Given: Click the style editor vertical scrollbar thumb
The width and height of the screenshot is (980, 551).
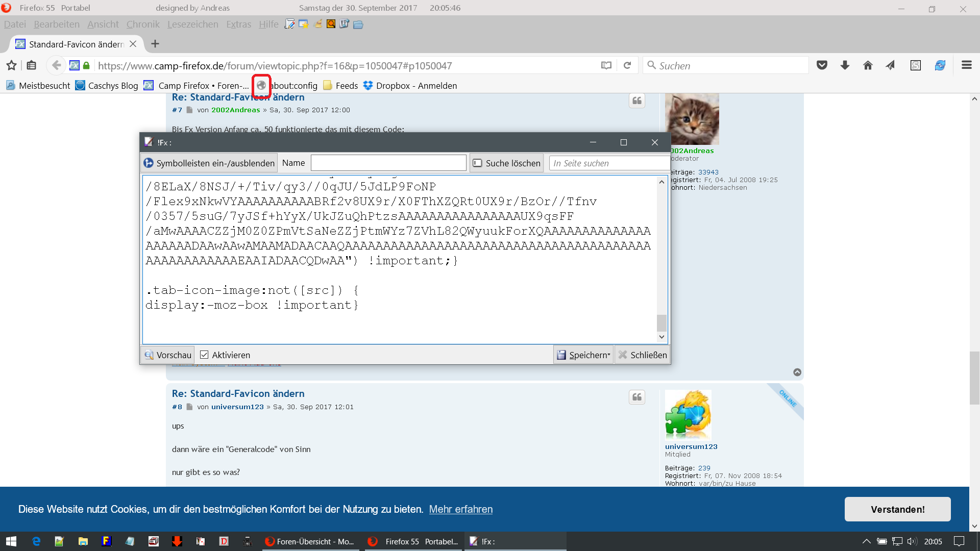Looking at the screenshot, I should coord(661,322).
